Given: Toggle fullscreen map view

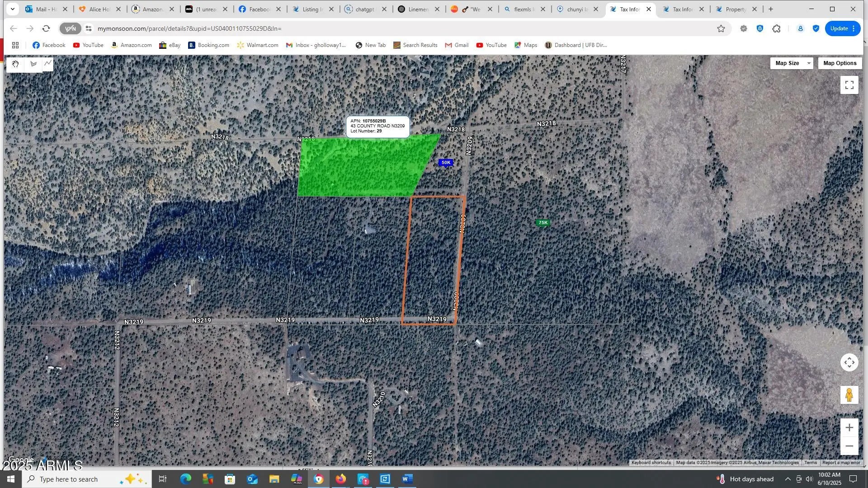Looking at the screenshot, I should pos(849,85).
